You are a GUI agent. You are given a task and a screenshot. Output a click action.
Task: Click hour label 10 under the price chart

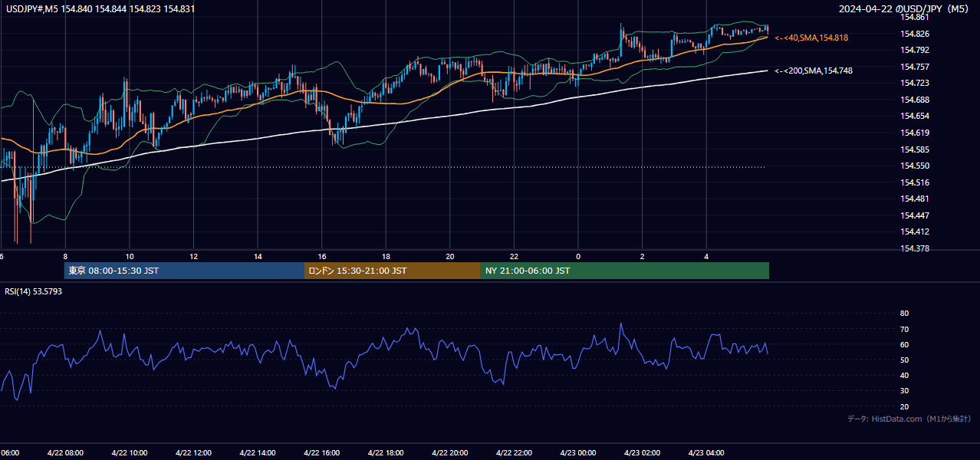point(130,256)
